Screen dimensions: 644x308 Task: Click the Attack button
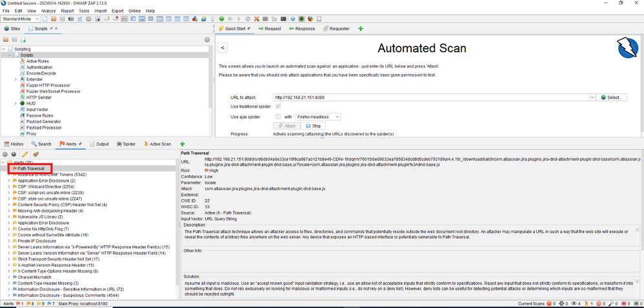click(287, 126)
